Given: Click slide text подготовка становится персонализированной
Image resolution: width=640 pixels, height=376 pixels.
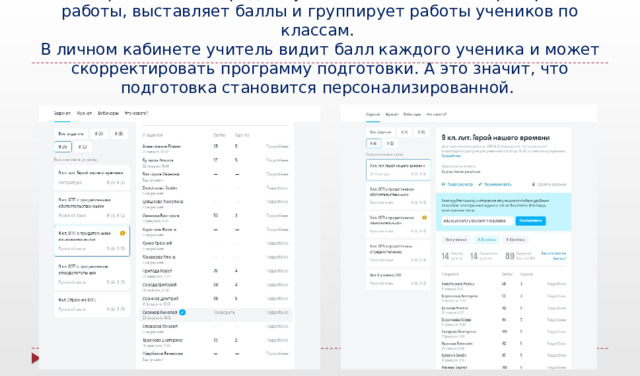Looking at the screenshot, I should [317, 88].
